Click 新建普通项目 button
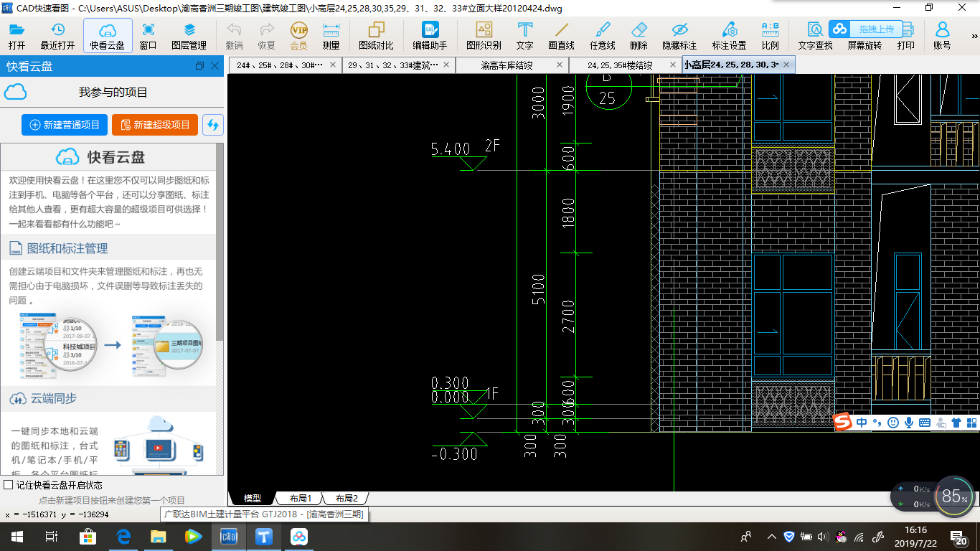The image size is (980, 551). 65,125
